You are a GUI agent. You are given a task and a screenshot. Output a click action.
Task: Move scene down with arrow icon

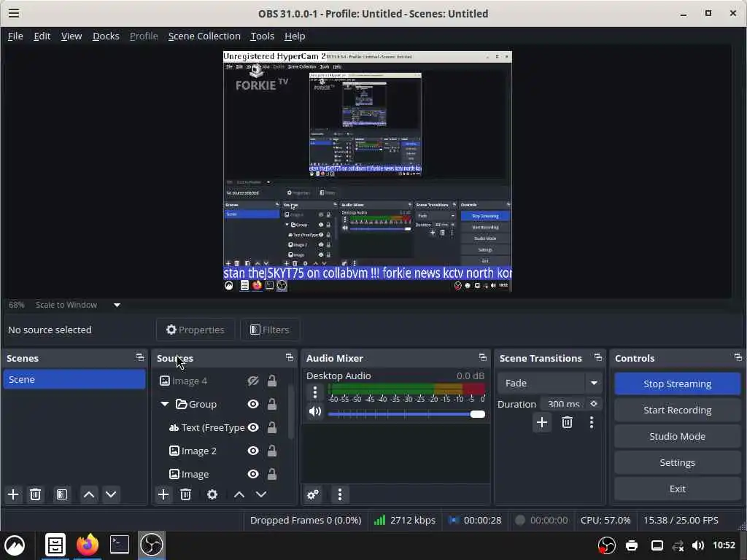pyautogui.click(x=111, y=494)
